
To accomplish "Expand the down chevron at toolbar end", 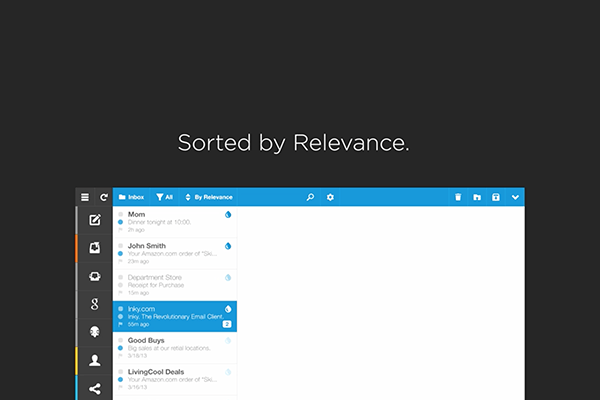I will pyautogui.click(x=515, y=197).
